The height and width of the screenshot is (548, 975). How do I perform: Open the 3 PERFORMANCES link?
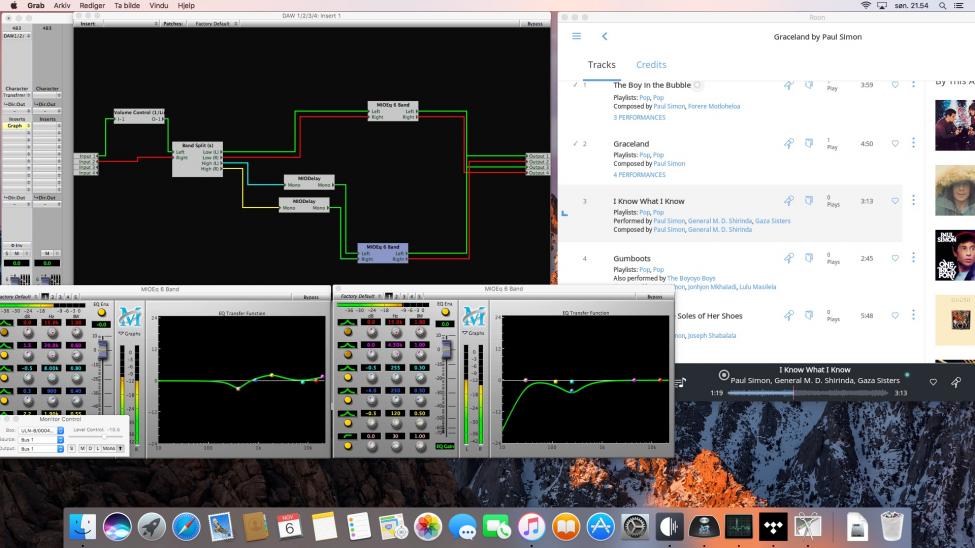point(639,118)
